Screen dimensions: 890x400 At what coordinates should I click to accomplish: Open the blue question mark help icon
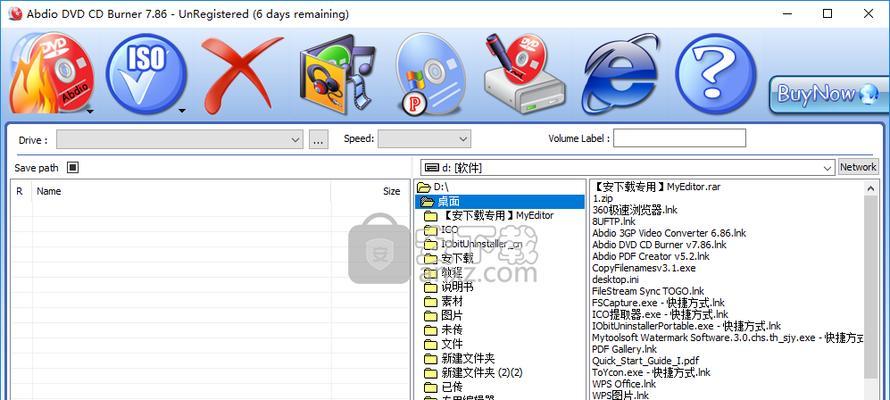716,74
